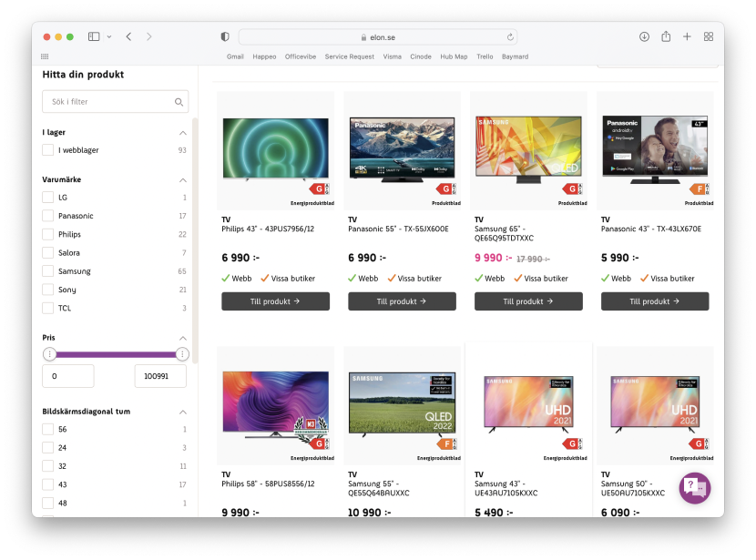Open favorites grid icon

[x=45, y=56]
